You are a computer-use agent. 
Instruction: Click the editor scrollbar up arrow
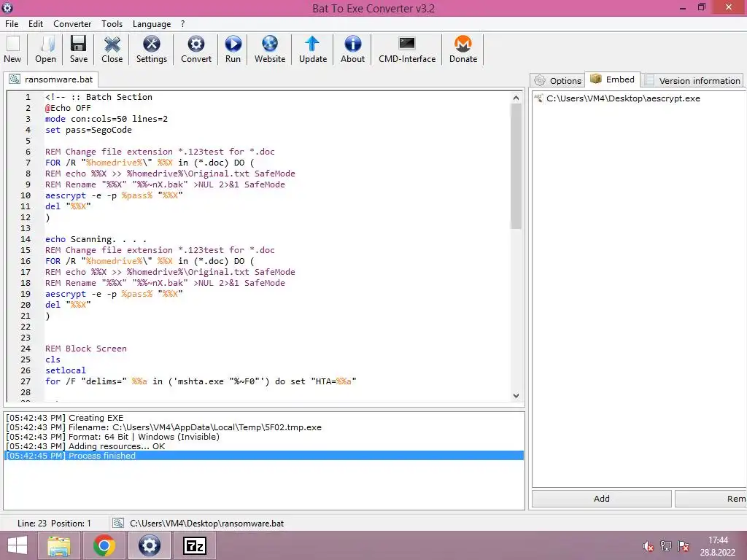tap(516, 98)
